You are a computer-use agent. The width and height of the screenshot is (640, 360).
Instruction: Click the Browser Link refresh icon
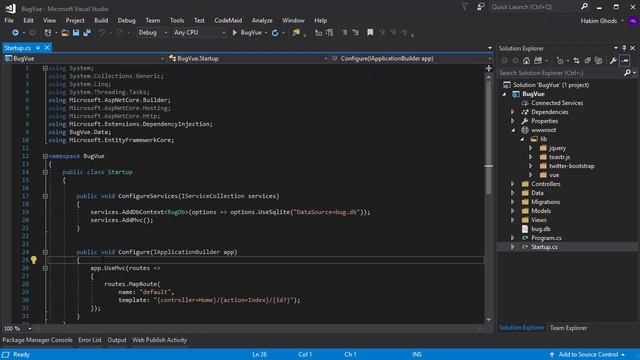[x=275, y=33]
